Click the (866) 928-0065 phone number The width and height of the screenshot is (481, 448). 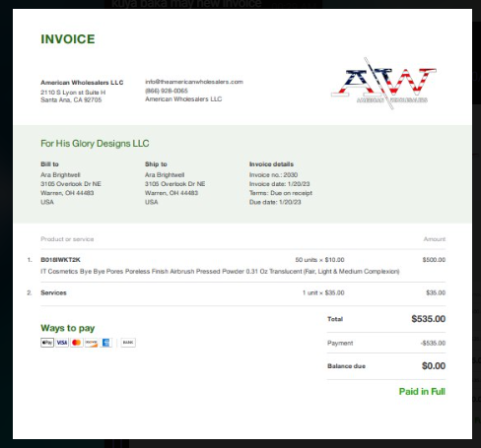coord(167,91)
